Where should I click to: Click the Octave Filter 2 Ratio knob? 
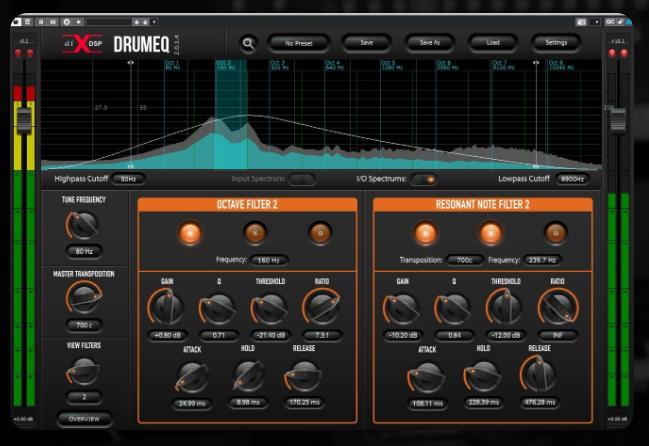[322, 307]
